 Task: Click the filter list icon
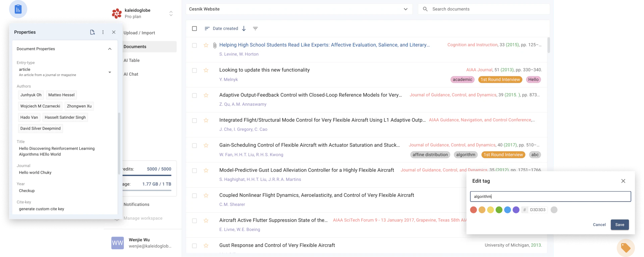click(x=255, y=29)
